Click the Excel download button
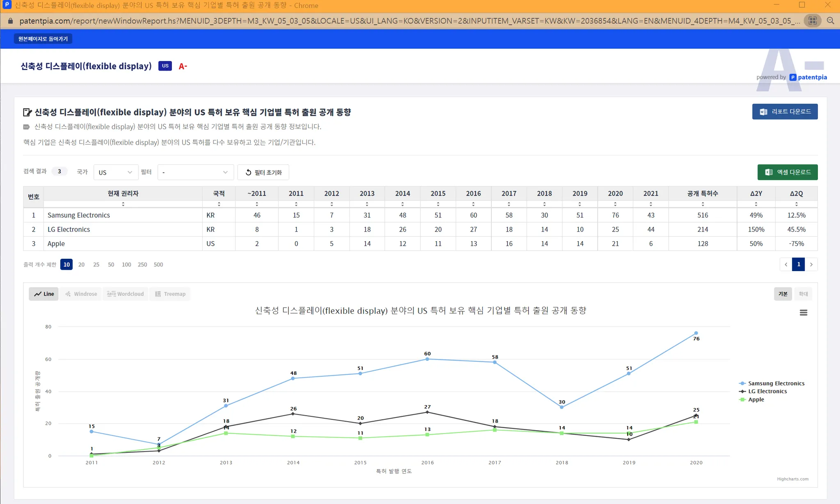840x504 pixels. pos(787,172)
